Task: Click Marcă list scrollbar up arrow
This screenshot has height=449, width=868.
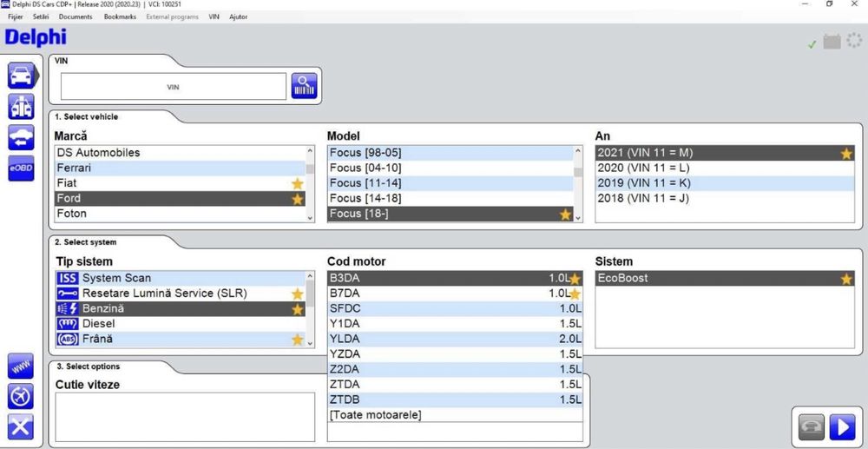Action: click(310, 150)
